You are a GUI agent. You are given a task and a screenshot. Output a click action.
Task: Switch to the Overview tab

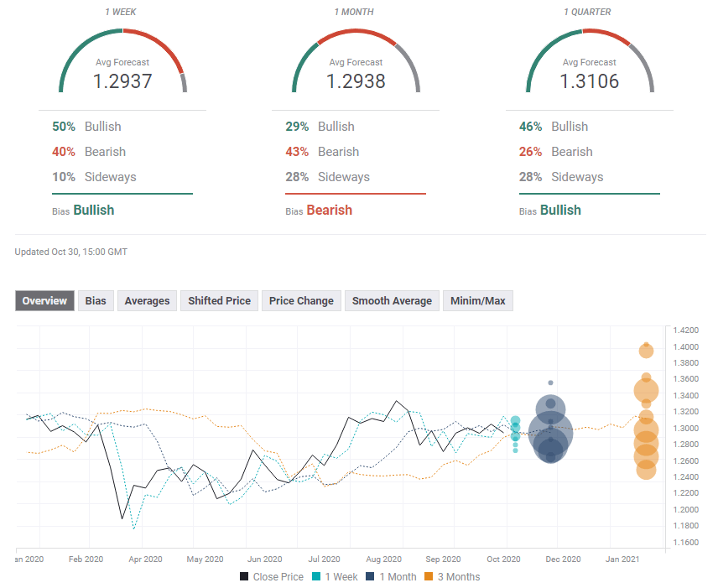click(44, 301)
